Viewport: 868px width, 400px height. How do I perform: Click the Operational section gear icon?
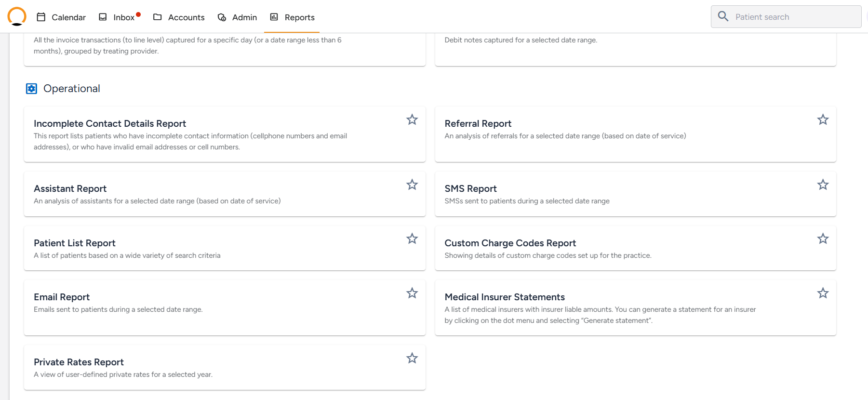[x=31, y=89]
